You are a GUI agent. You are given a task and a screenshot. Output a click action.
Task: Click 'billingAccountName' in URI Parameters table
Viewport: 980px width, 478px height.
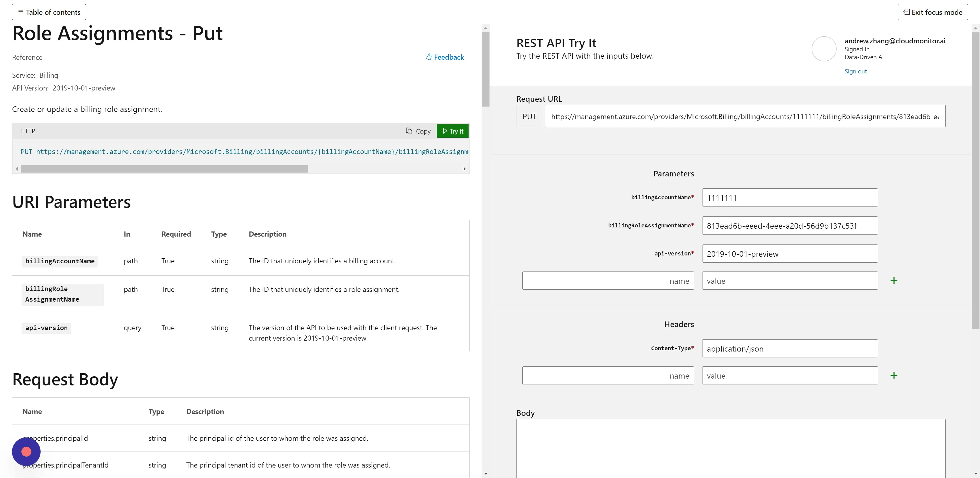60,261
